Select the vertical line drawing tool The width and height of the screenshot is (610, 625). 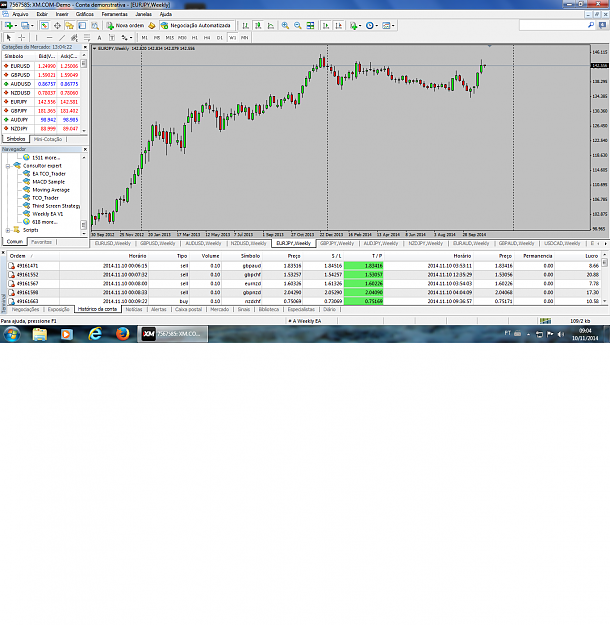36,37
